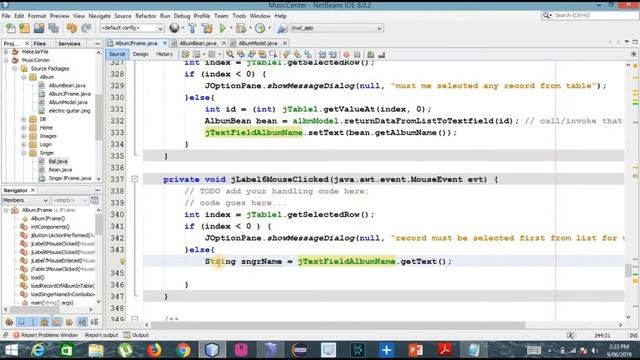Screen dimensions: 640x360
Task: Switch to the AlbumModel.java tab
Action: point(258,43)
